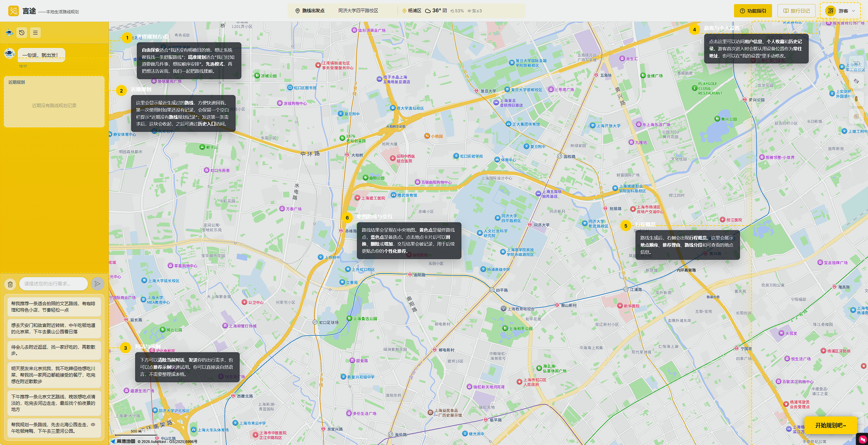Click the 五角场 metro station marker
Screen dimensions: 868x445
click(x=596, y=75)
